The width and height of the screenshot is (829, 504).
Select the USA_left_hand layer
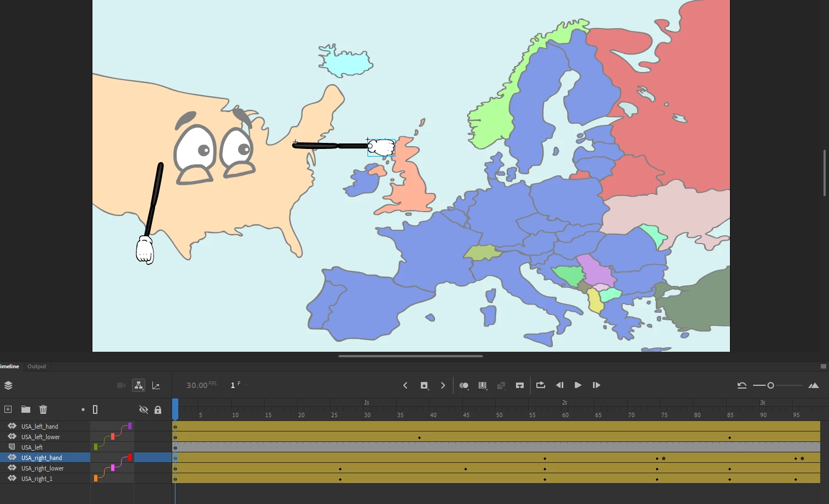(40, 427)
